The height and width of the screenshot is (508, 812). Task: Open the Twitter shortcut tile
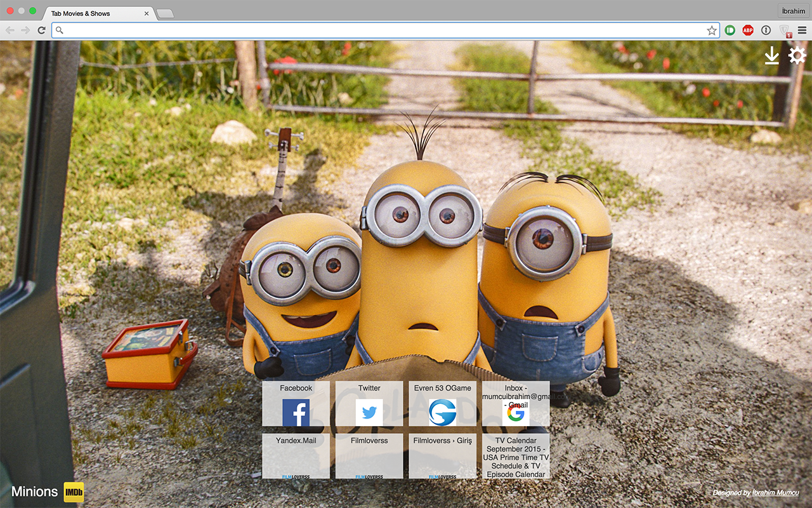[369, 404]
